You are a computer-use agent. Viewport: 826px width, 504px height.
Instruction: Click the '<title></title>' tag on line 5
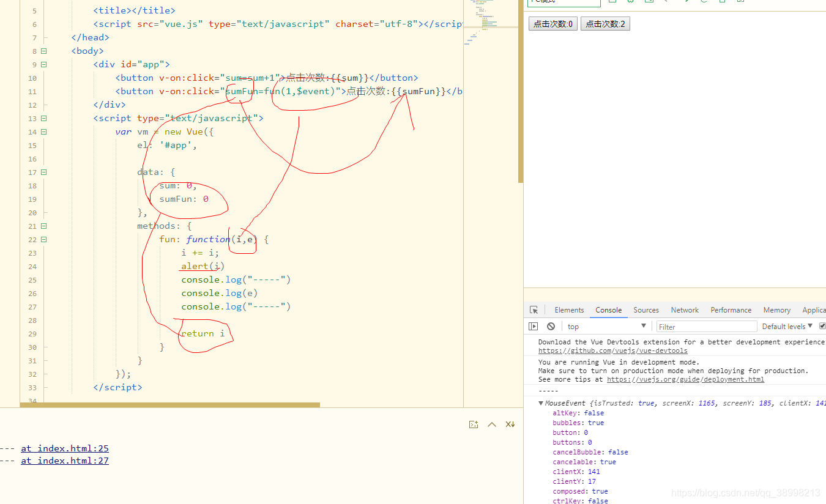tap(134, 11)
